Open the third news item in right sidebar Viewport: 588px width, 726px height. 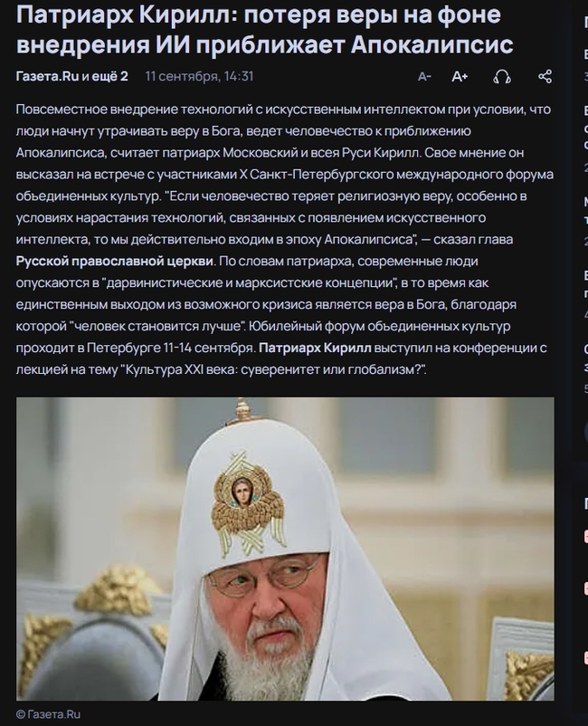(x=585, y=215)
